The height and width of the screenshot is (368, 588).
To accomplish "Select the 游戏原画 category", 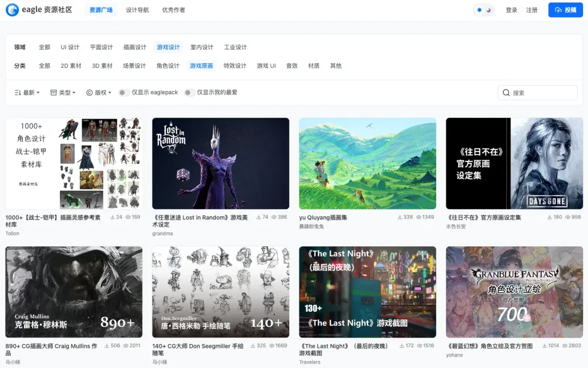I will [201, 66].
